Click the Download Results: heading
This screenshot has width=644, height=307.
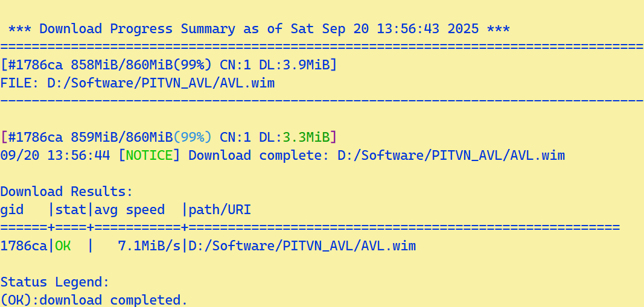coord(66,192)
